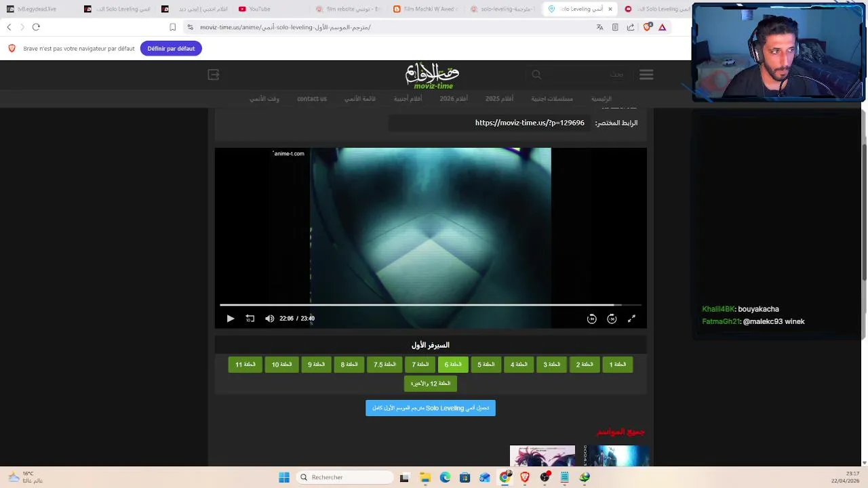Open the الرئيسية home menu item
The height and width of the screenshot is (488, 868).
(601, 98)
